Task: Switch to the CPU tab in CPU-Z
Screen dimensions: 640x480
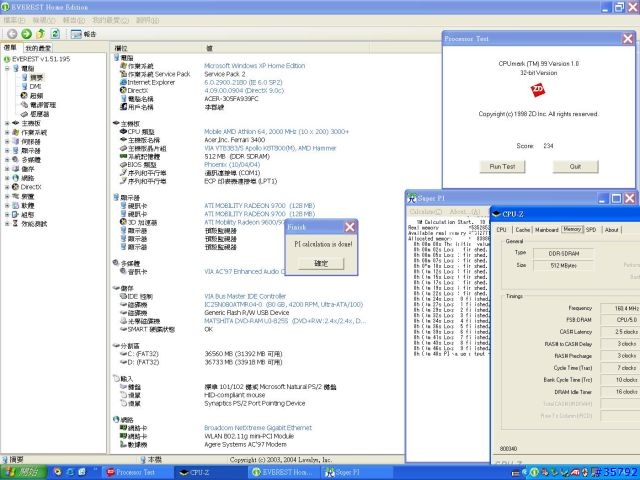Action: coord(502,230)
